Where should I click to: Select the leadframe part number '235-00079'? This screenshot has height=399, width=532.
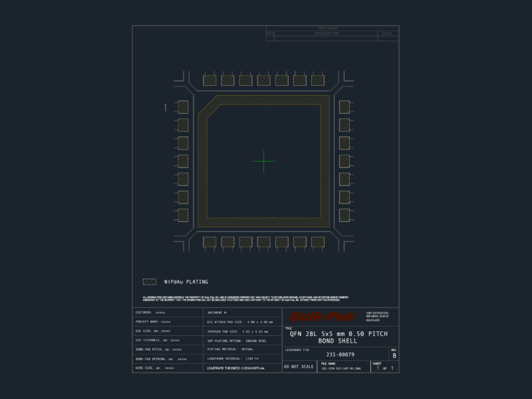tap(340, 354)
